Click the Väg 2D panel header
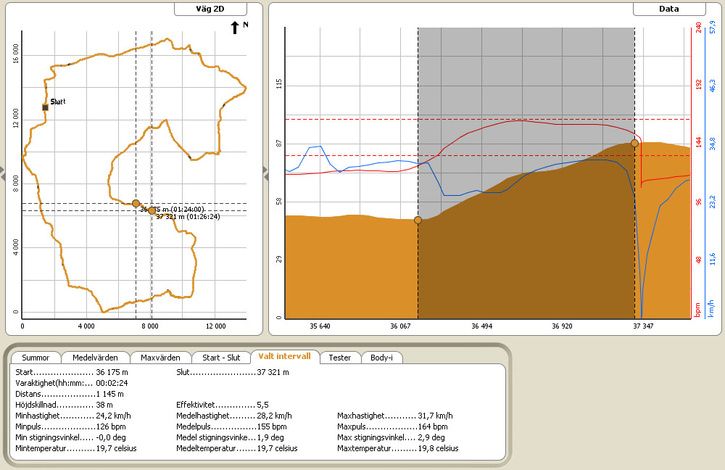This screenshot has height=470, width=725. tap(210, 9)
